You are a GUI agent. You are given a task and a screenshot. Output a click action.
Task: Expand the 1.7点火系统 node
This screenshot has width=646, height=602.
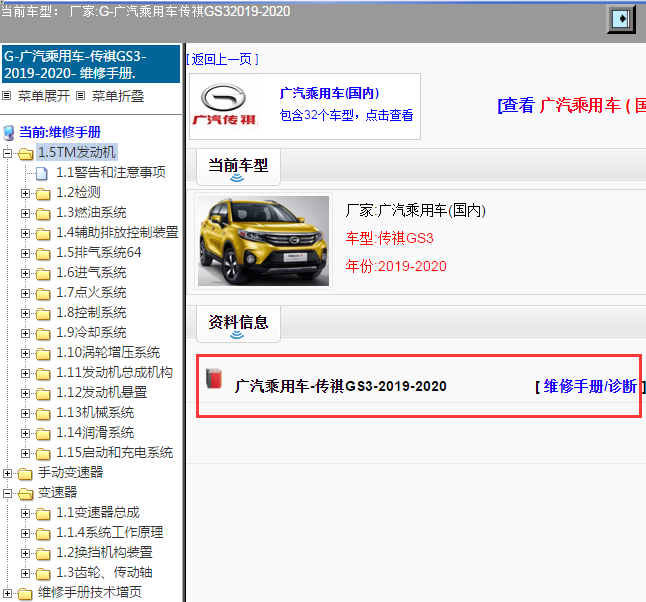[x=25, y=293]
